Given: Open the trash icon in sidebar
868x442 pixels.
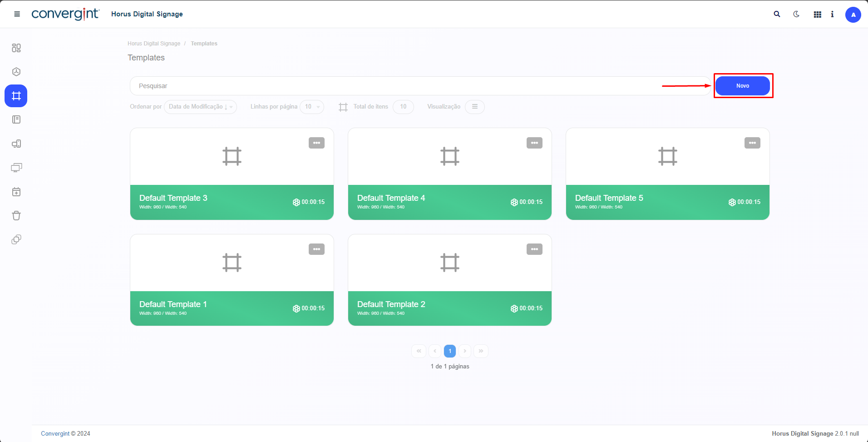Looking at the screenshot, I should coord(16,215).
